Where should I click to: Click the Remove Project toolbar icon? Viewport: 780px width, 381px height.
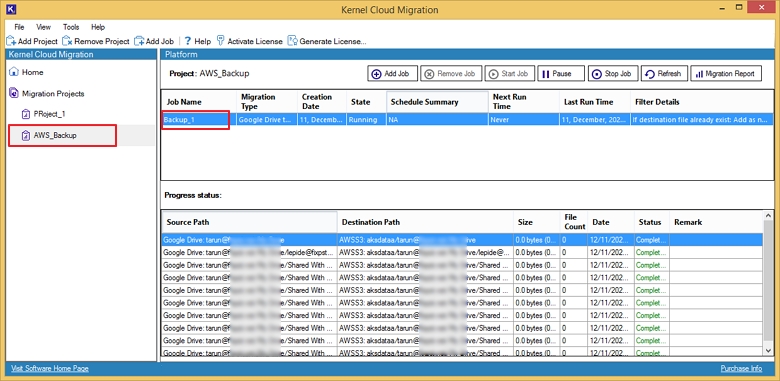[x=67, y=41]
